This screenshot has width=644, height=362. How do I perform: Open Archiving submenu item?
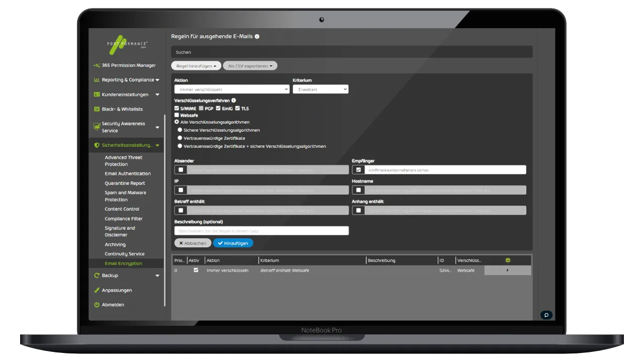115,245
